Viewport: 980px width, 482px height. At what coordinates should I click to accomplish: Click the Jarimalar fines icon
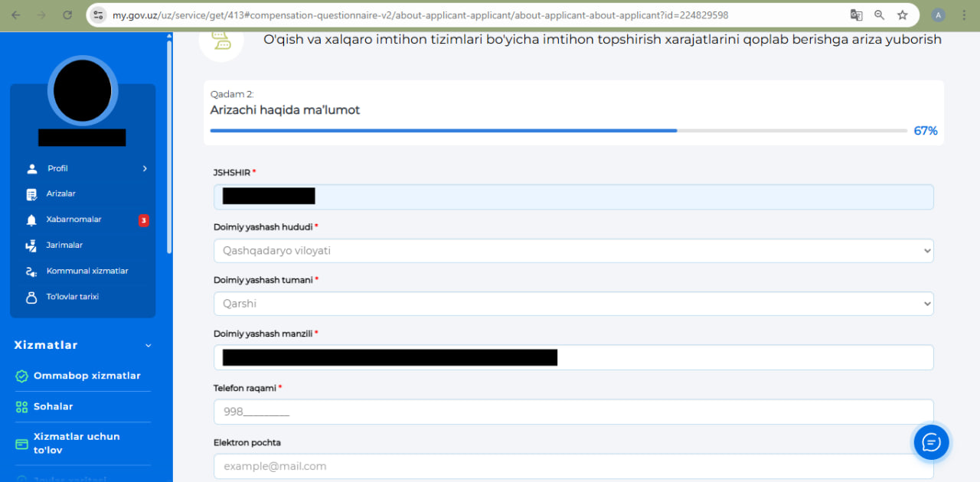click(31, 246)
